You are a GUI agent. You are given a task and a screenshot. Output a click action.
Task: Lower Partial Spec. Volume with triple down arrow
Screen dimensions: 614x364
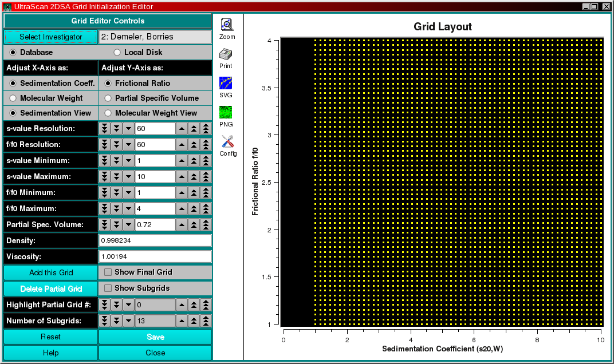pos(105,225)
